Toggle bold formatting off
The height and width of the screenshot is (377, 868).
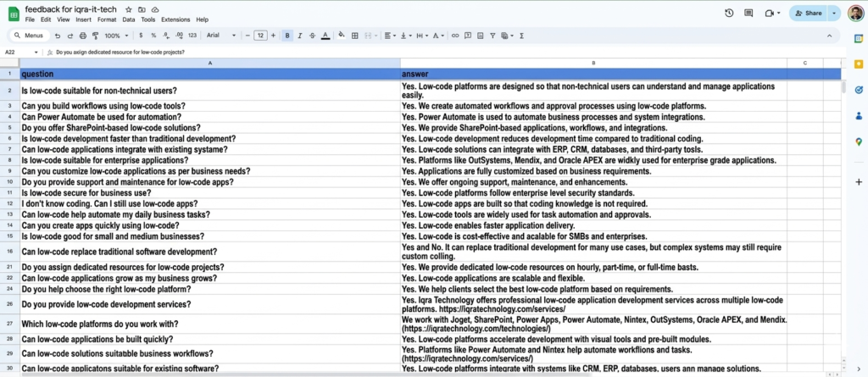click(288, 36)
